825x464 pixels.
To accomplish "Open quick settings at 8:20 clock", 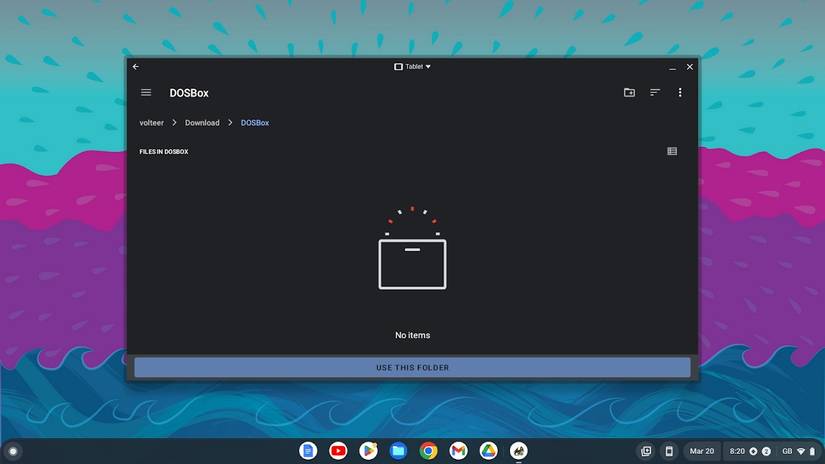I will (771, 451).
